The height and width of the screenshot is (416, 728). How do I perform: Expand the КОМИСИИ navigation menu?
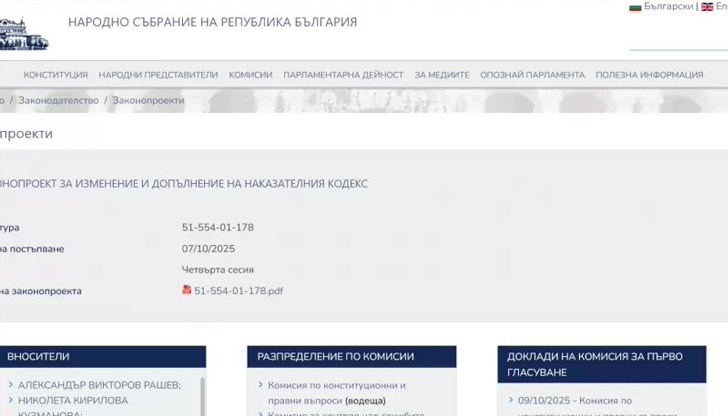(250, 75)
